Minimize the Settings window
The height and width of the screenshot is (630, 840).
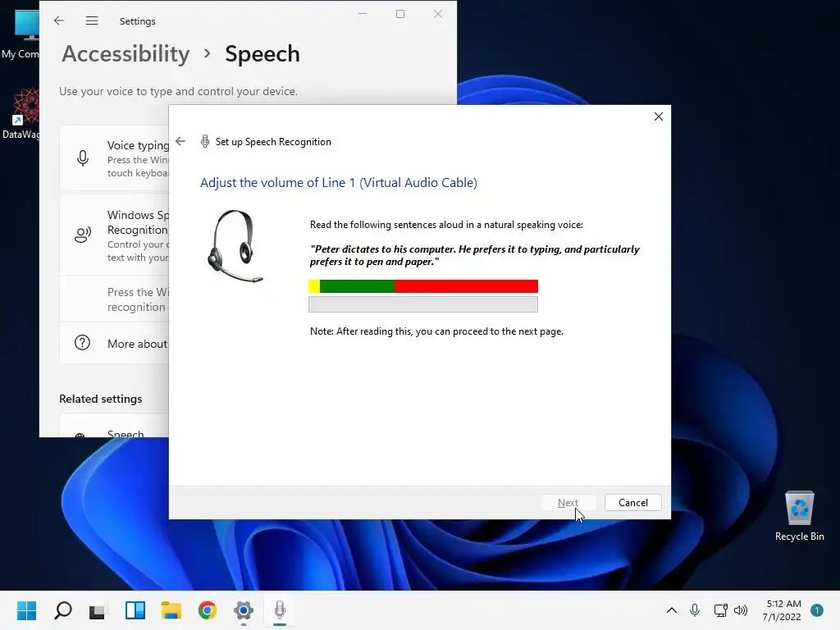coord(363,14)
